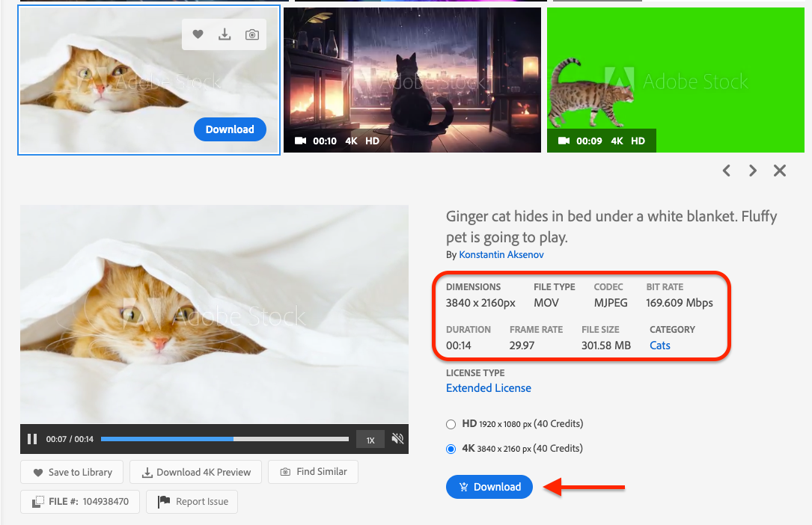Click the heart icon on ginger cat thumbnail

[198, 34]
